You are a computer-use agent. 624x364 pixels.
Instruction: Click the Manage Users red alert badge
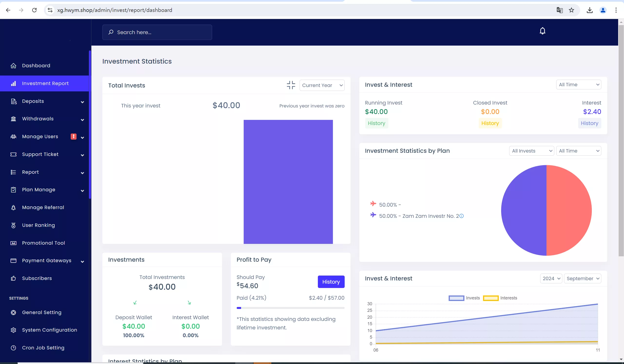74,136
